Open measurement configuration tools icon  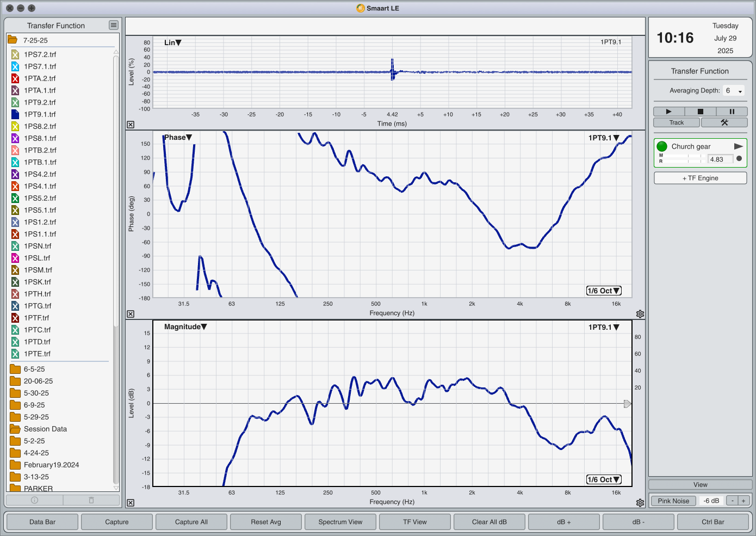[x=724, y=122]
